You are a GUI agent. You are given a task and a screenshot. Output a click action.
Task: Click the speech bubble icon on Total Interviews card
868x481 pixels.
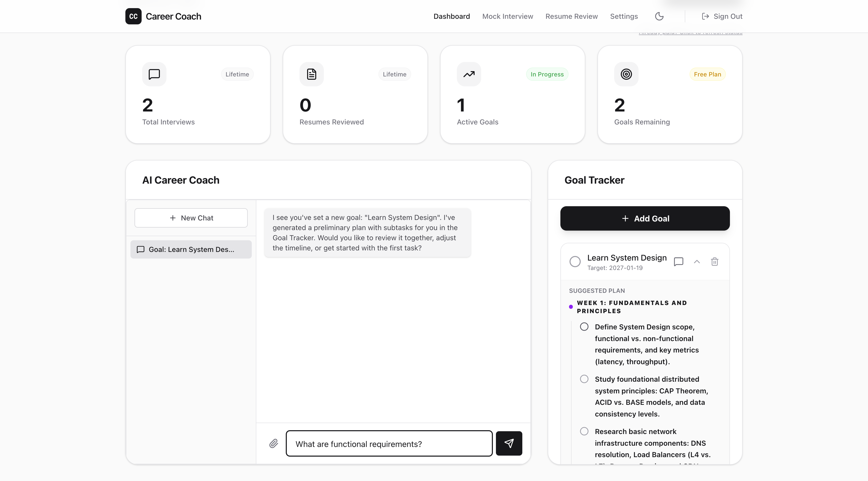pyautogui.click(x=154, y=74)
